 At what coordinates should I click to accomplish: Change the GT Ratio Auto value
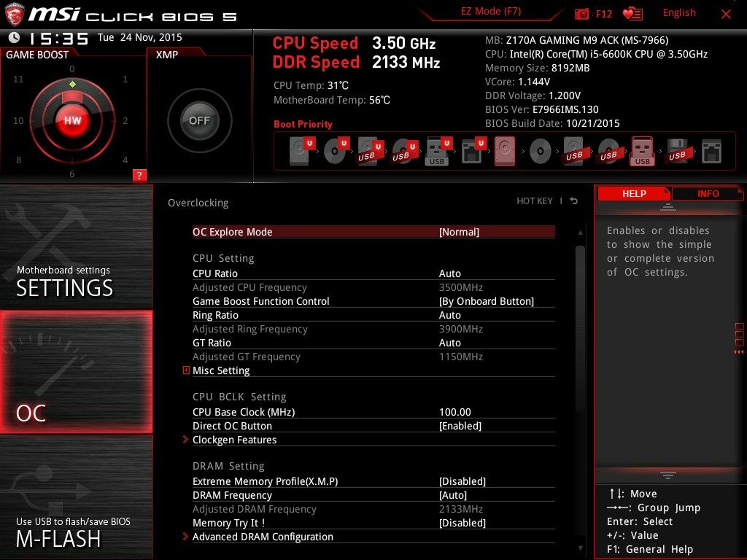point(449,343)
